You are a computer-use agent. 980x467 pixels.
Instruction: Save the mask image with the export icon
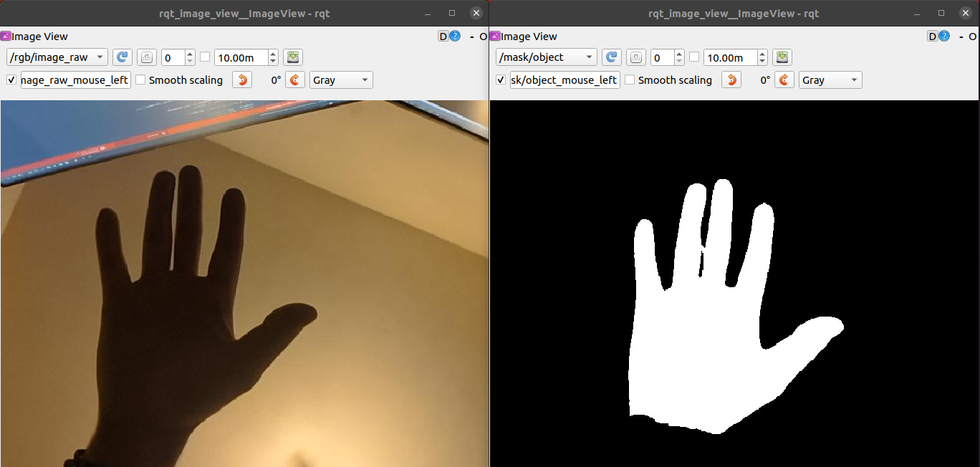tap(782, 57)
